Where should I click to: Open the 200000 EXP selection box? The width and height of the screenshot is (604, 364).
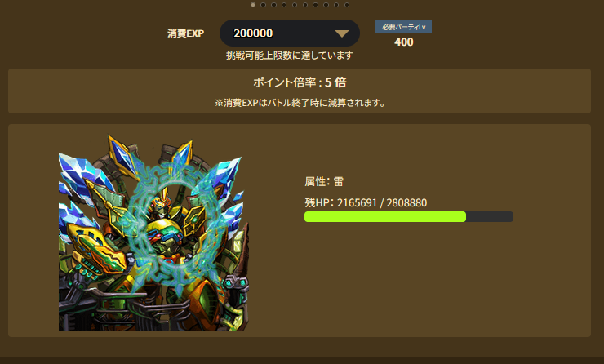pos(290,33)
